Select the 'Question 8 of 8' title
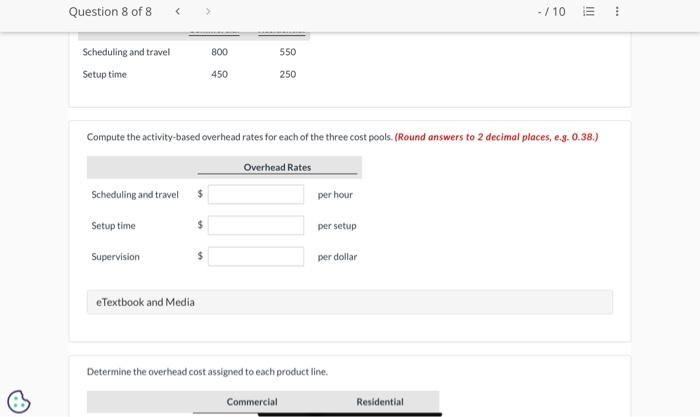Screen dimensions: 700x417 [x=110, y=12]
